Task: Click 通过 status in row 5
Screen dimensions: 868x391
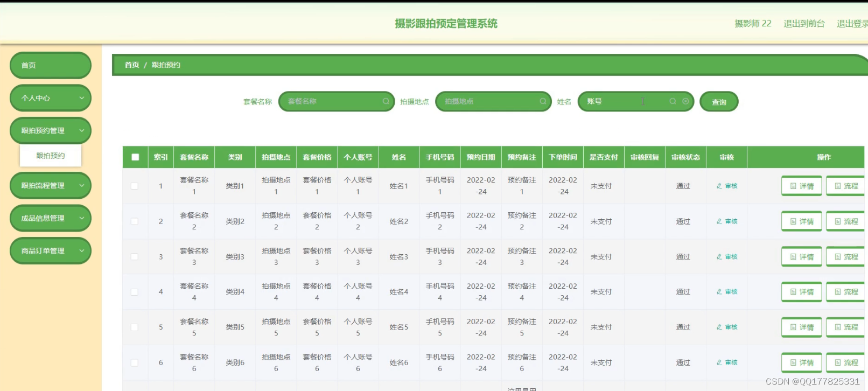Action: (683, 327)
